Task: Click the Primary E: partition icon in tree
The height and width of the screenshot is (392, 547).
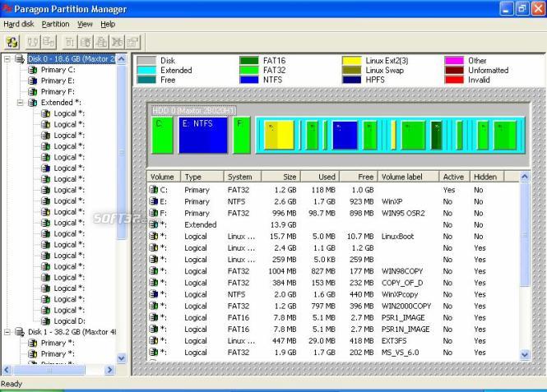Action: (x=32, y=81)
